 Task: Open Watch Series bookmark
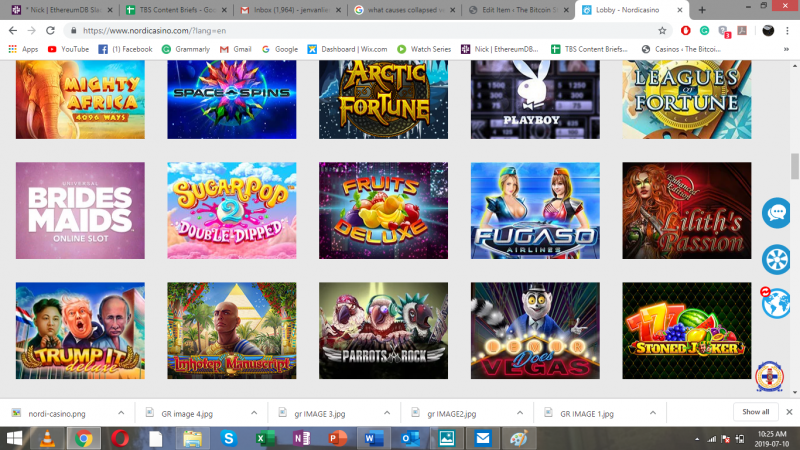424,49
